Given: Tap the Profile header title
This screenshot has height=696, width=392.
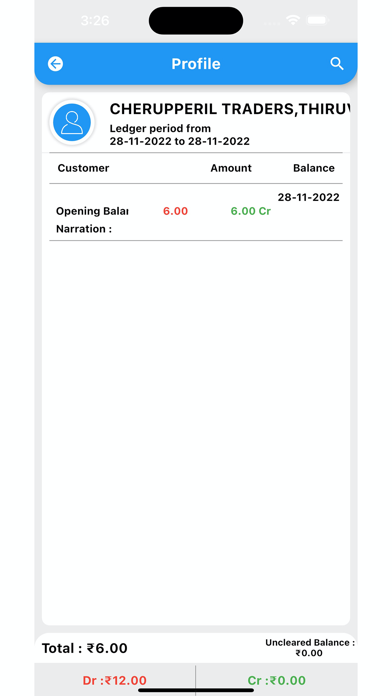Looking at the screenshot, I should (196, 64).
